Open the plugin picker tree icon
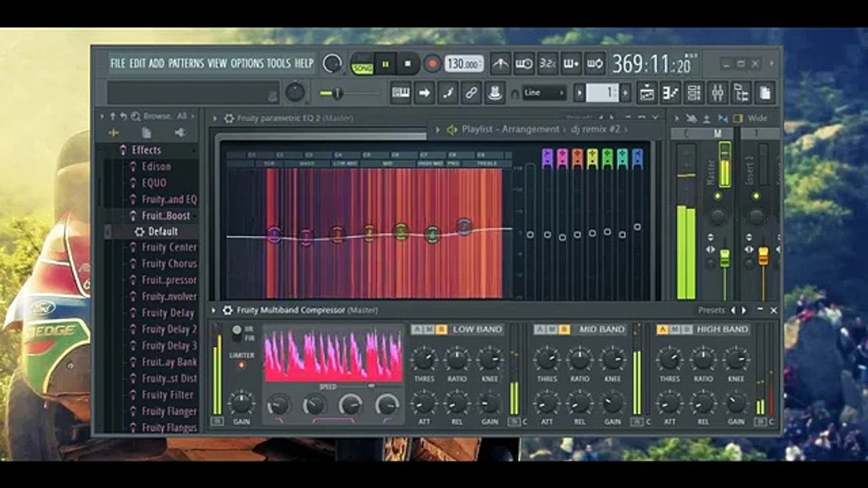Image resolution: width=868 pixels, height=488 pixels. [742, 93]
